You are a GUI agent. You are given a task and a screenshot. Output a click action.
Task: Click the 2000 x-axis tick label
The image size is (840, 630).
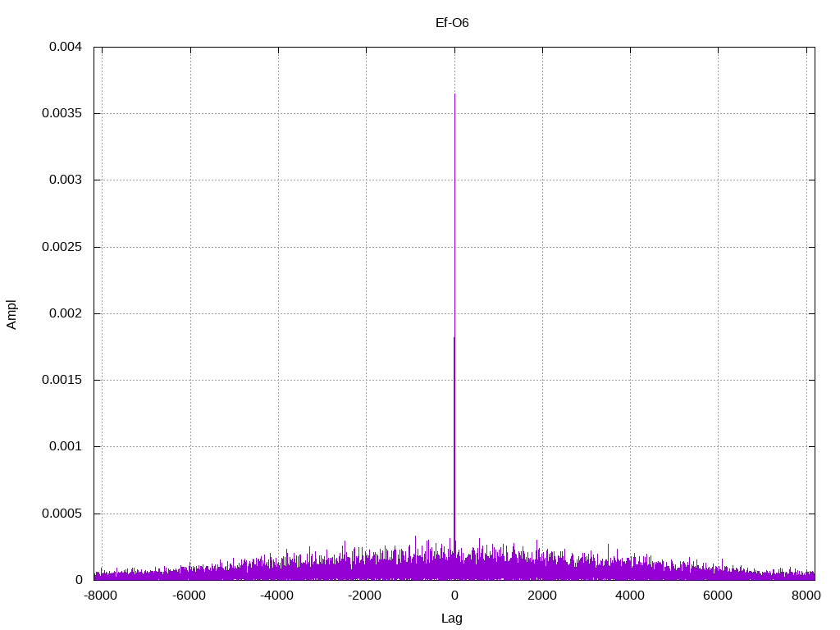coord(542,596)
